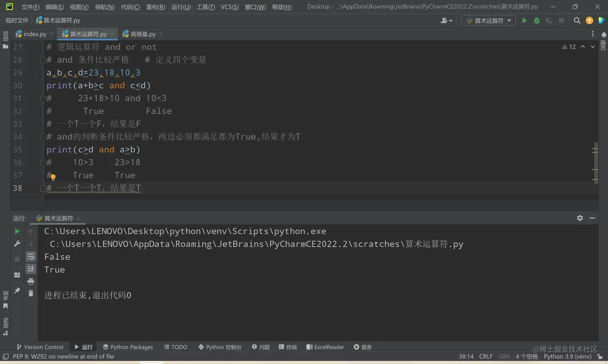This screenshot has height=364, width=608.
Task: Open the 文件(F) menu
Action: [30, 7]
